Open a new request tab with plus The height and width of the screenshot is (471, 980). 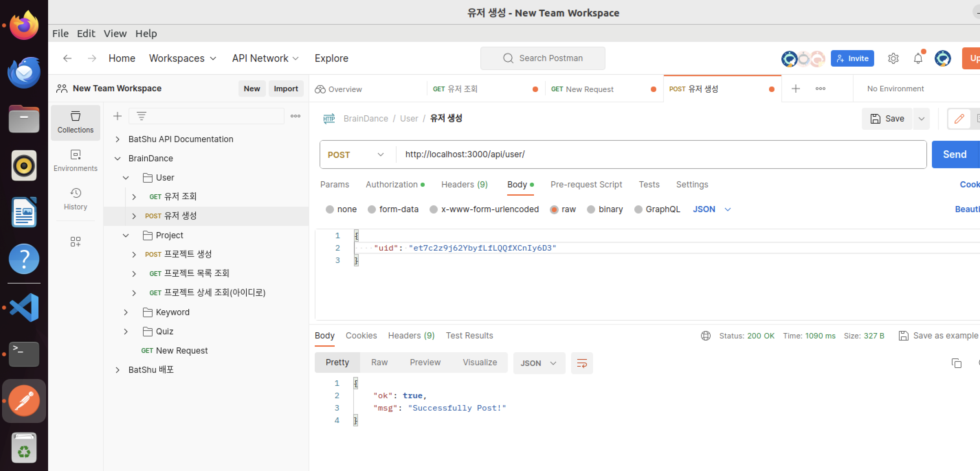(795, 89)
